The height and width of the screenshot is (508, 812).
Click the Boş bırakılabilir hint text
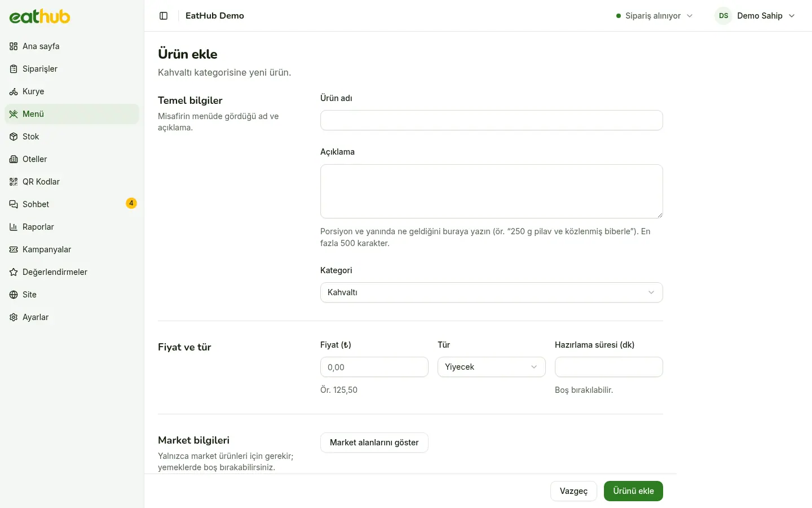[584, 390]
